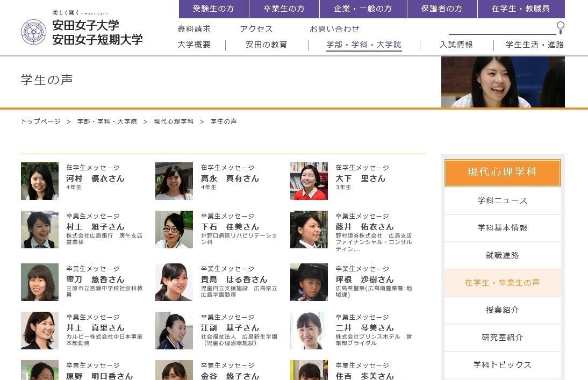Open the message from 大下 里さん
Image resolution: width=588 pixels, height=380 pixels.
360,178
